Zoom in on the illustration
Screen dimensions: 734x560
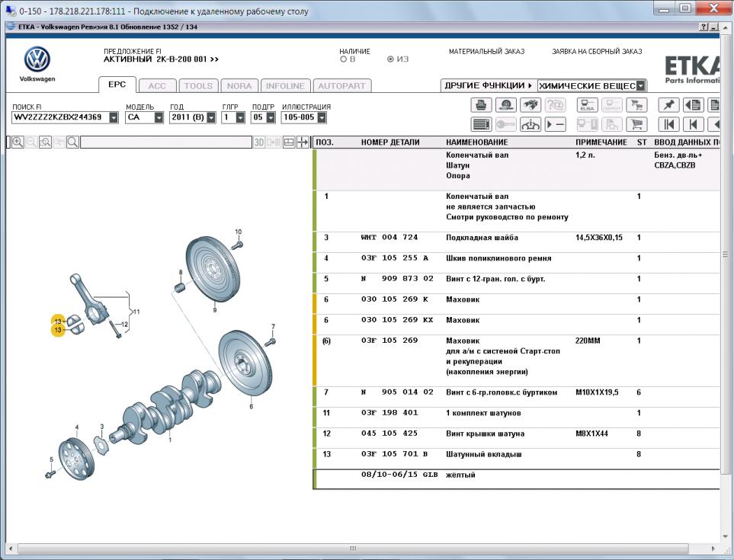click(x=18, y=142)
